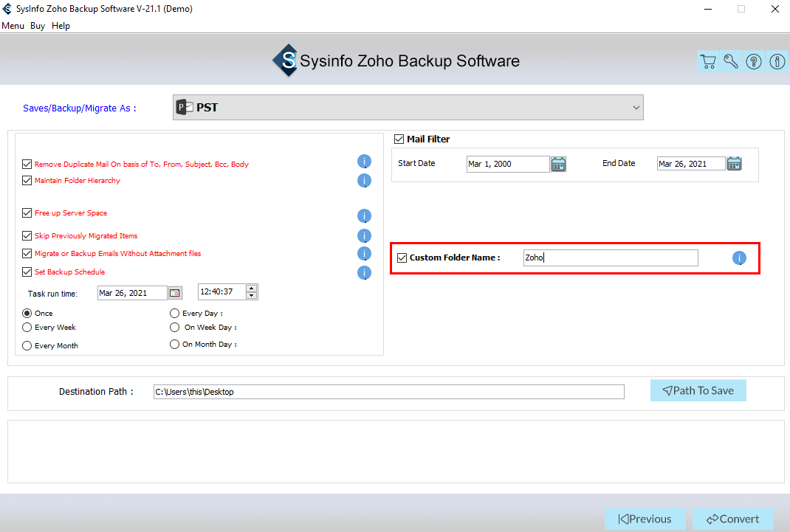
Task: Choose the On Week Day option
Action: [x=174, y=327]
